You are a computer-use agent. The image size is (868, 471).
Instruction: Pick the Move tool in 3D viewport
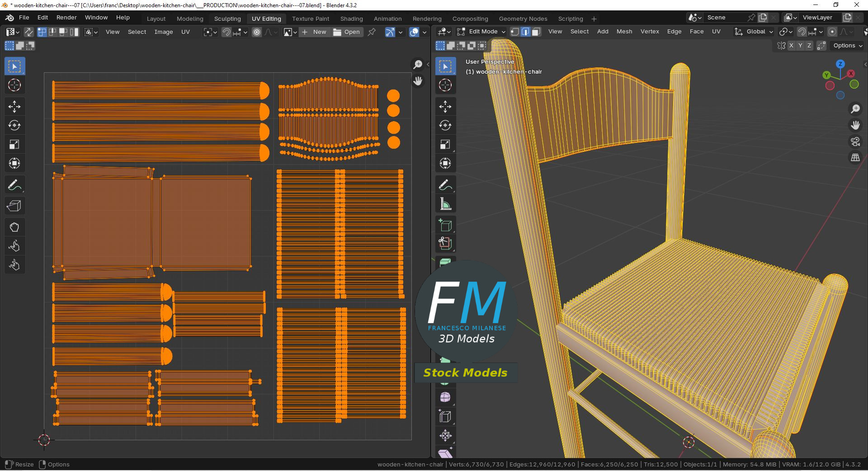[x=445, y=107]
